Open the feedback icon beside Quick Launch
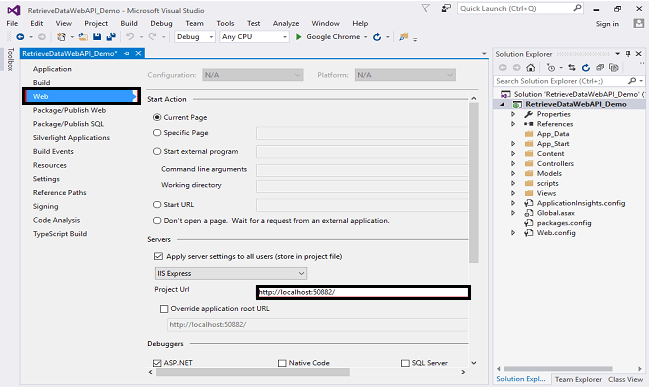Image resolution: width=649 pixels, height=387 pixels. (446, 8)
